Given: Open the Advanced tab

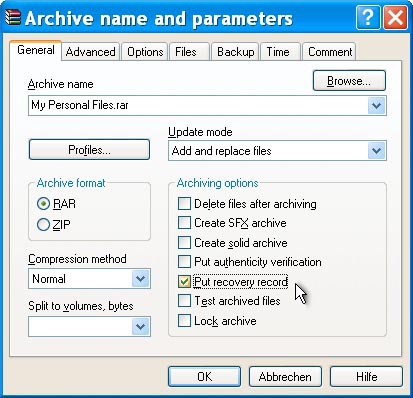Looking at the screenshot, I should (90, 52).
